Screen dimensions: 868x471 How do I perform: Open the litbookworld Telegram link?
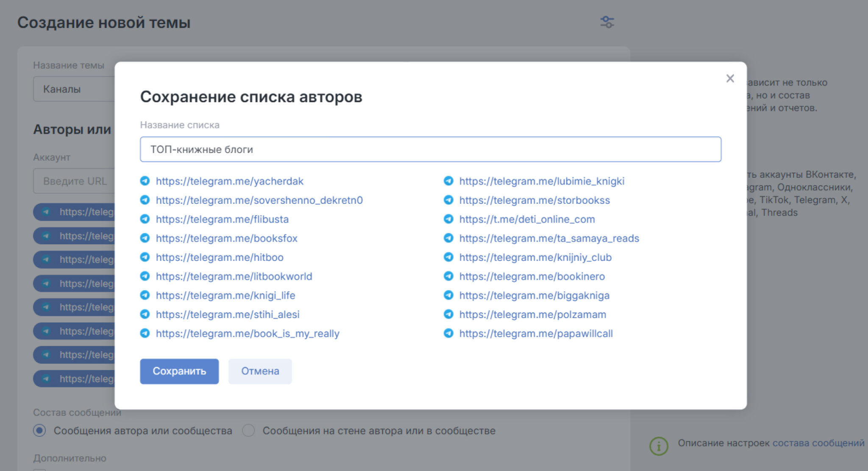click(x=234, y=277)
